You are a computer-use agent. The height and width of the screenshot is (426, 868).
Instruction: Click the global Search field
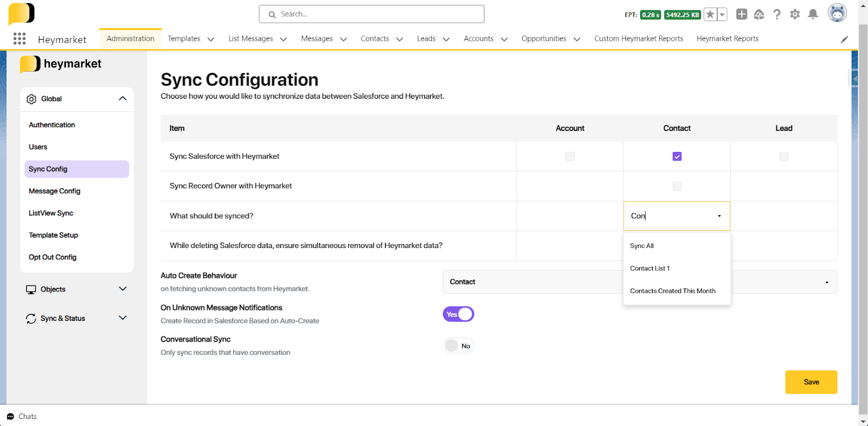(x=372, y=14)
